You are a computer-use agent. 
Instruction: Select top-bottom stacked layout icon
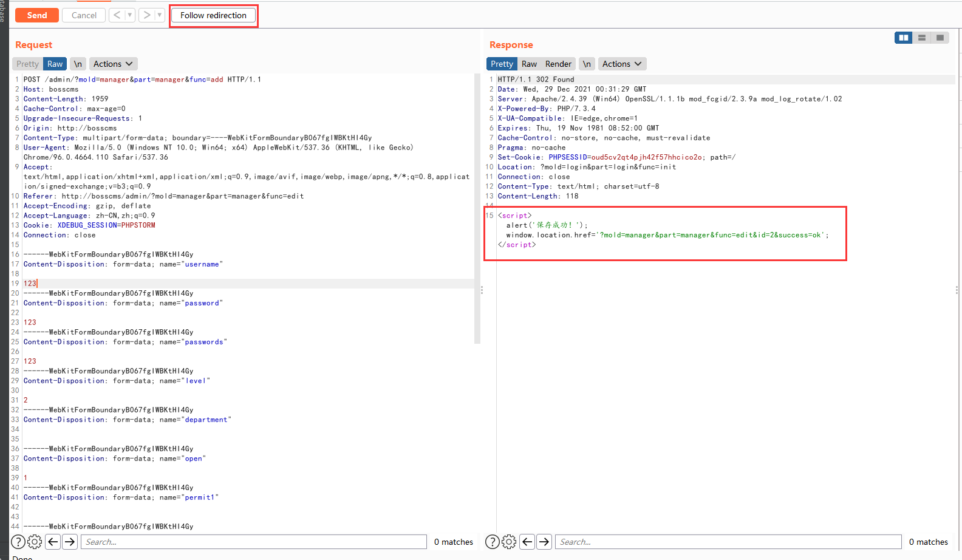click(922, 38)
